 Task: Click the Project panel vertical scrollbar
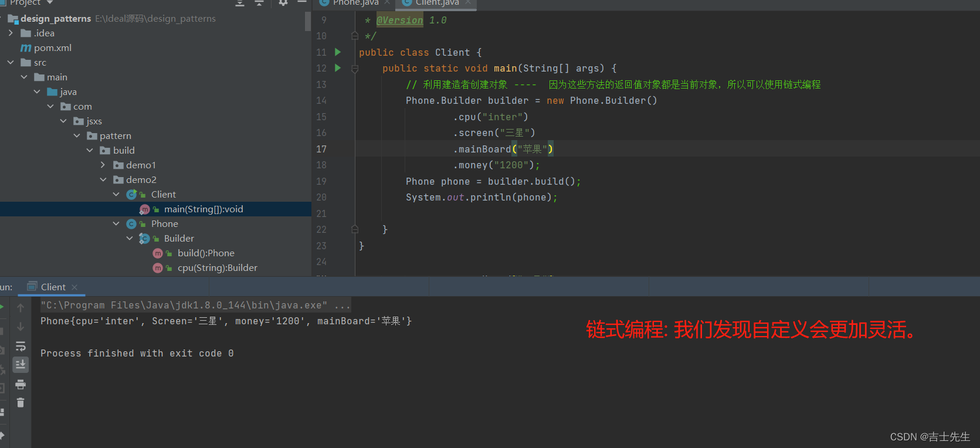pyautogui.click(x=308, y=21)
